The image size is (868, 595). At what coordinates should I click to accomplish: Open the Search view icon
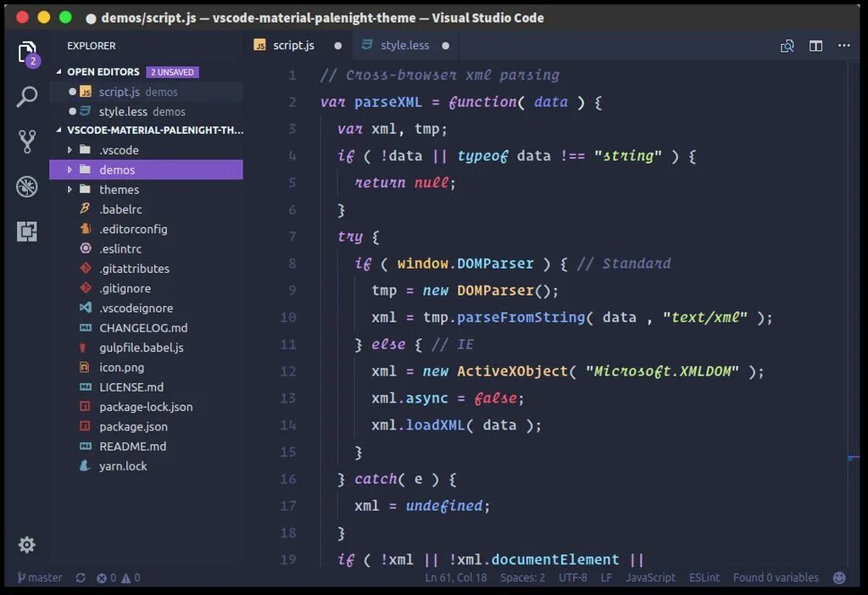27,97
